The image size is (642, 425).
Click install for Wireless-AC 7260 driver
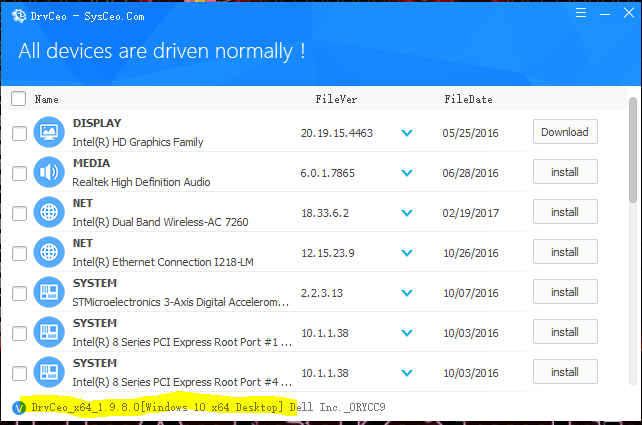[x=565, y=212]
